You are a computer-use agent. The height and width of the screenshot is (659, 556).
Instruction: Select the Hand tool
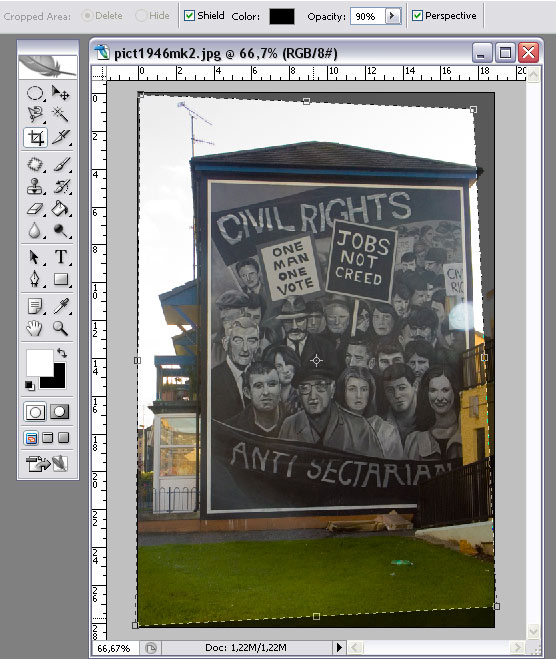tap(35, 328)
